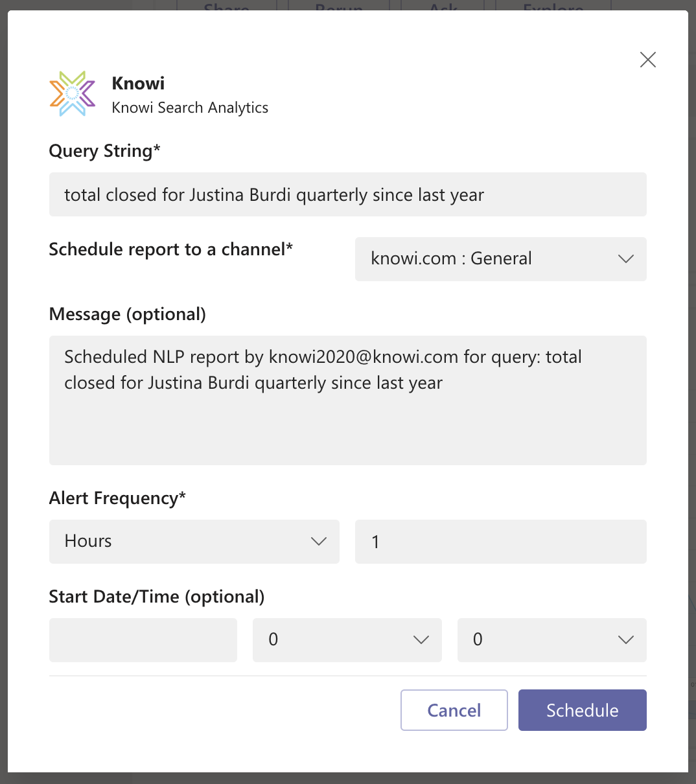Click the Schedule button

(582, 710)
